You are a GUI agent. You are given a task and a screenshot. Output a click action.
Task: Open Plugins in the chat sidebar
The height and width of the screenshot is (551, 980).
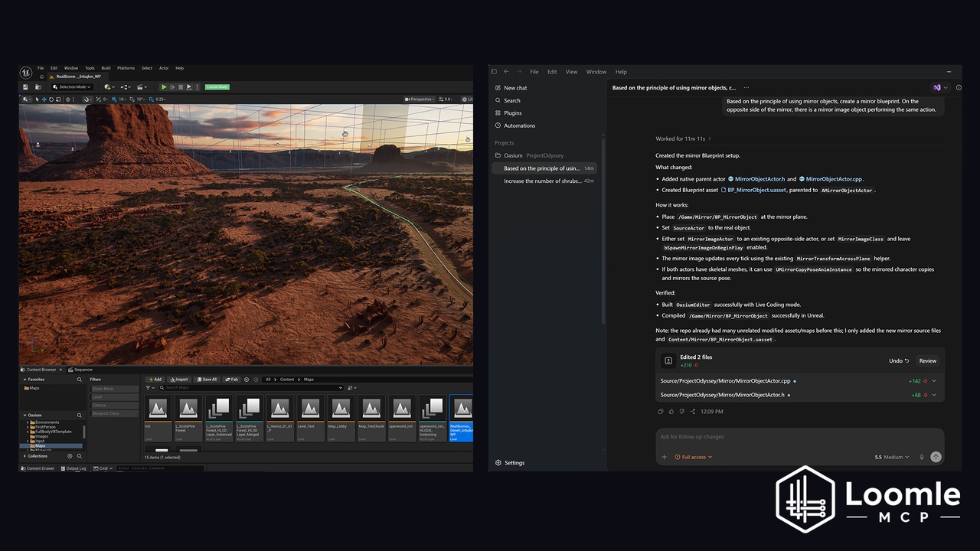pyautogui.click(x=508, y=113)
